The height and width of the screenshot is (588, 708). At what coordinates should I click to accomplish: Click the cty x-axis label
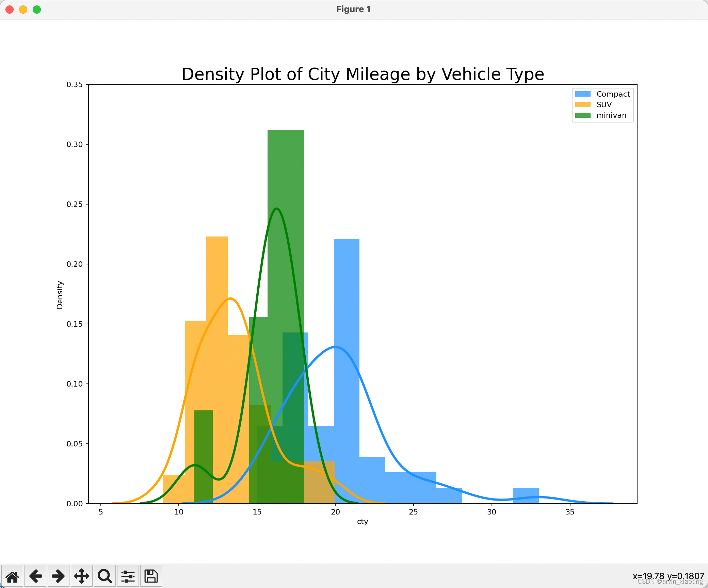[x=363, y=522]
